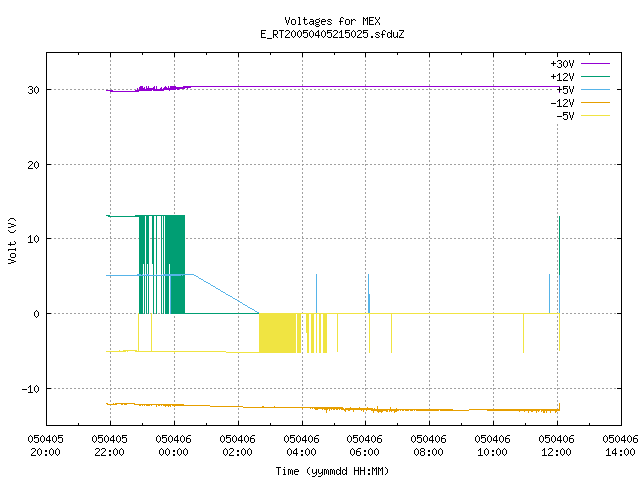Click the x-axis tick 050406 10:00

[x=493, y=446]
